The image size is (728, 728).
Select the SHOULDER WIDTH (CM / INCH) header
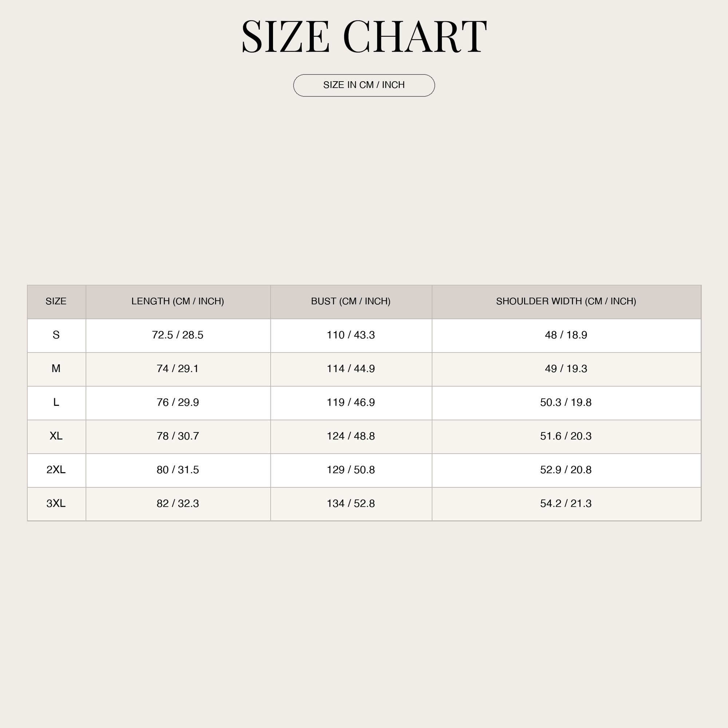566,301
